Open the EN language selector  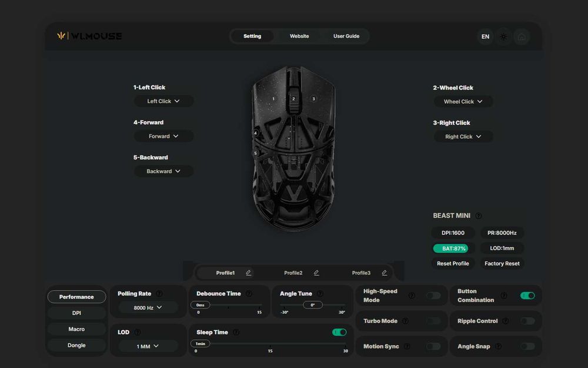[485, 37]
